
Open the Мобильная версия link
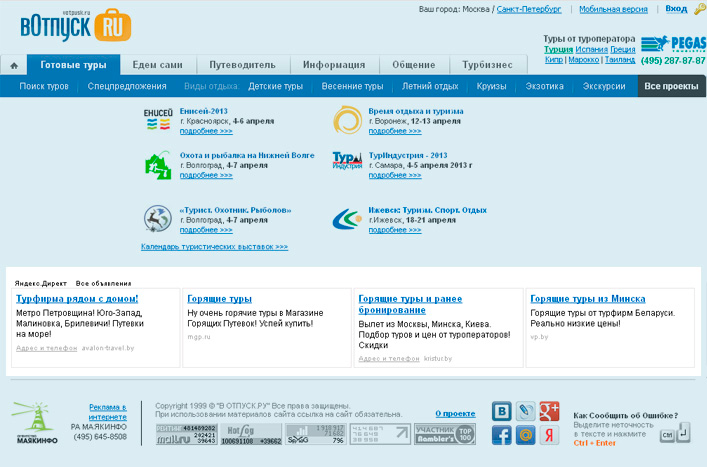click(x=613, y=9)
